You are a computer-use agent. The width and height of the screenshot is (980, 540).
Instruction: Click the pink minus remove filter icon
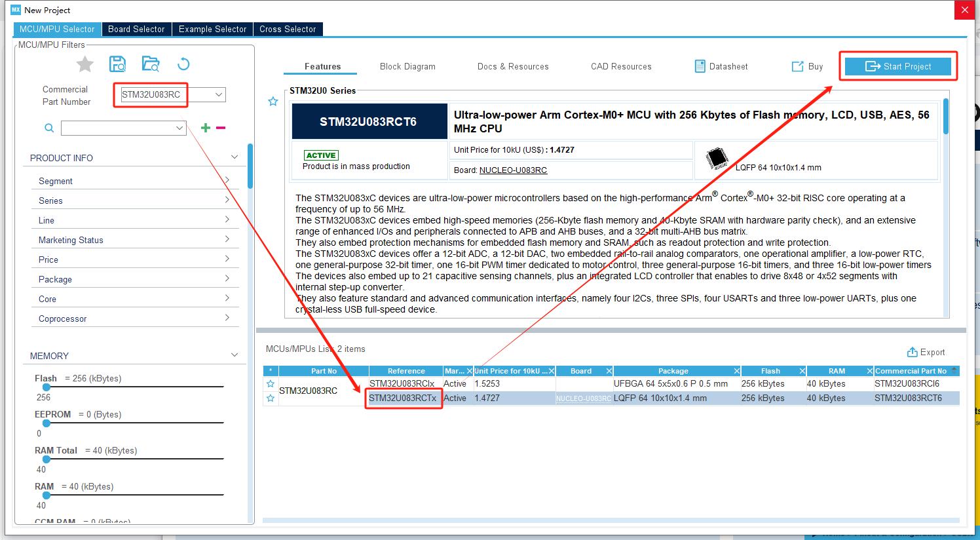click(x=221, y=128)
